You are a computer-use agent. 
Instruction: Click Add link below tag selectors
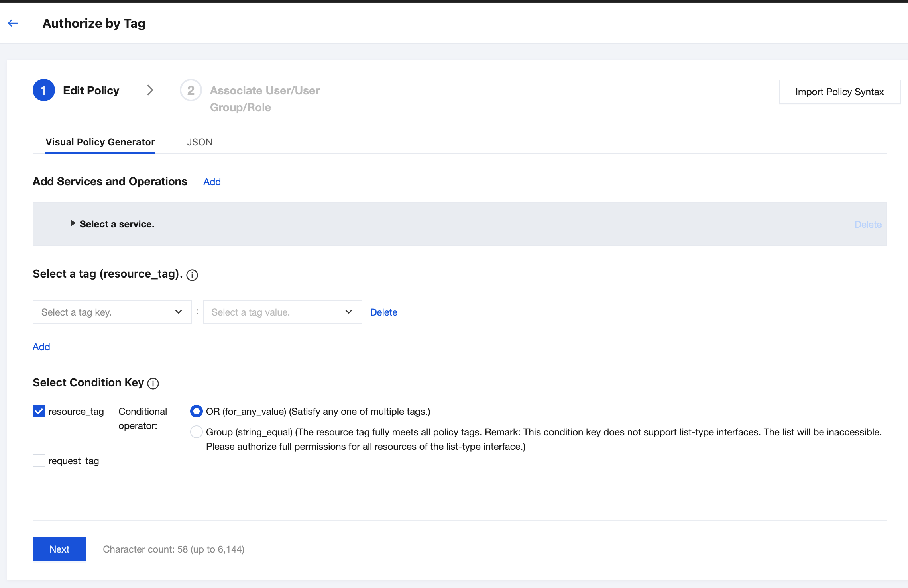click(x=41, y=347)
